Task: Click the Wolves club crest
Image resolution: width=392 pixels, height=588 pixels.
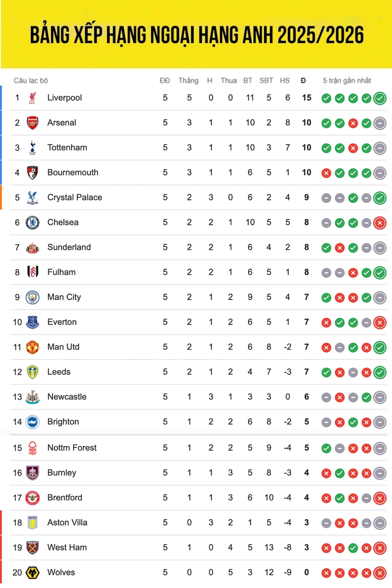Action: (32, 572)
